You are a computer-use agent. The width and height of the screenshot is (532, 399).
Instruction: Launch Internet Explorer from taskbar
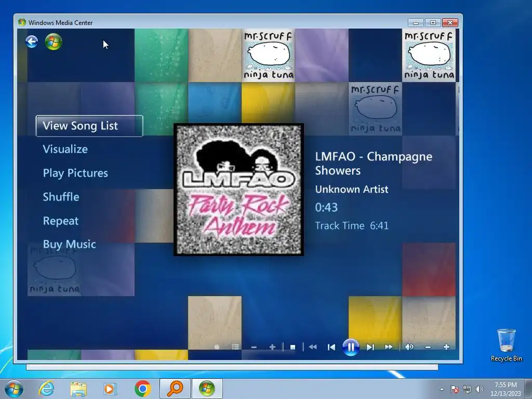[46, 389]
